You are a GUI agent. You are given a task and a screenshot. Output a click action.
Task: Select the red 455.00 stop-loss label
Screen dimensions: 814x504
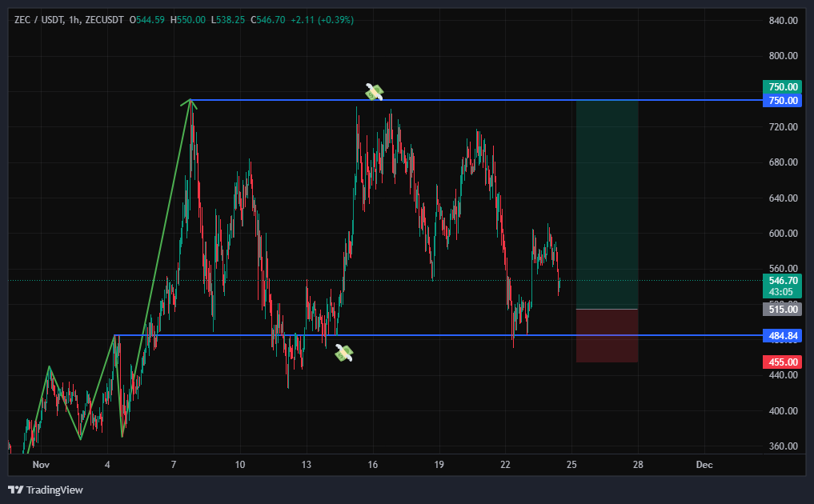[783, 362]
